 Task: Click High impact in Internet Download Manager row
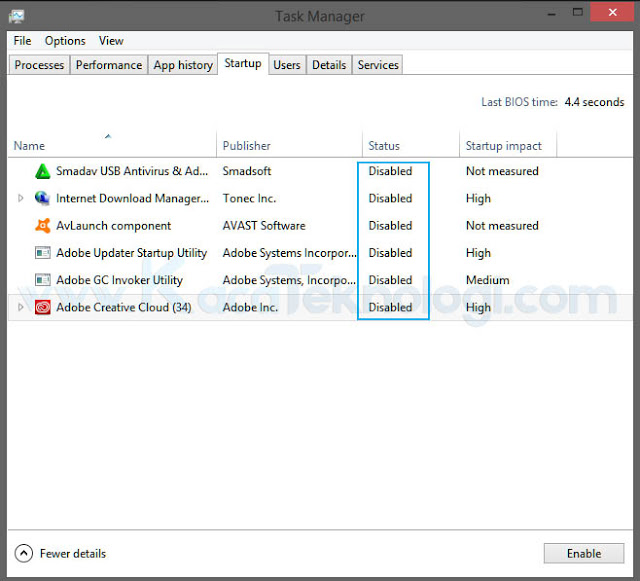point(478,198)
